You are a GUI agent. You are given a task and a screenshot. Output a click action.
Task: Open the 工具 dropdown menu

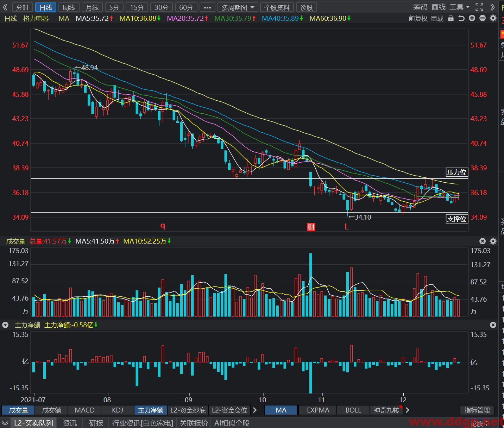(x=460, y=7)
